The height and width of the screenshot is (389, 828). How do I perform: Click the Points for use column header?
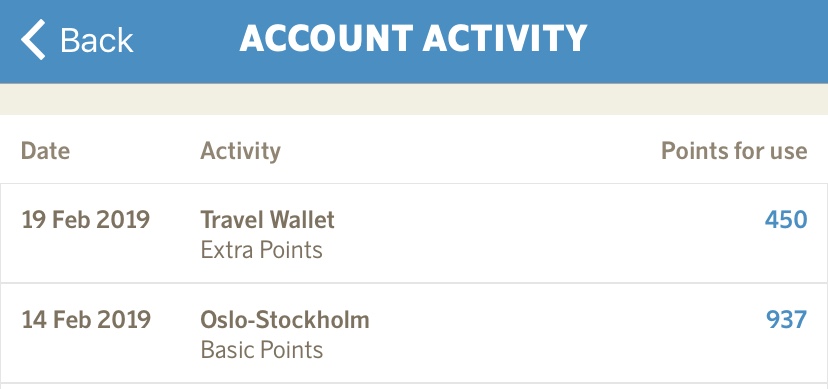734,151
